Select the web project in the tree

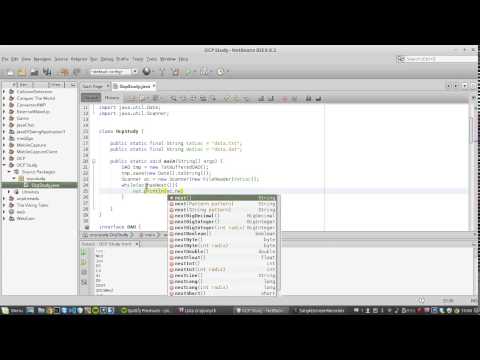(21, 212)
